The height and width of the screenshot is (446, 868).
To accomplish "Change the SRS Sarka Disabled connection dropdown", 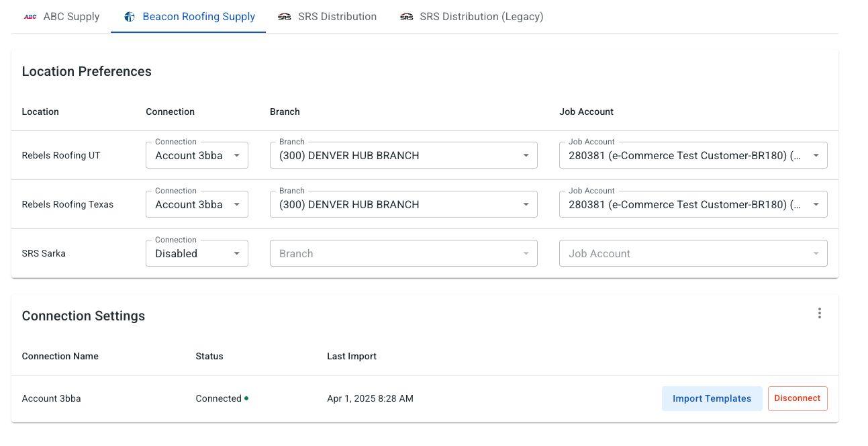I will pyautogui.click(x=197, y=254).
